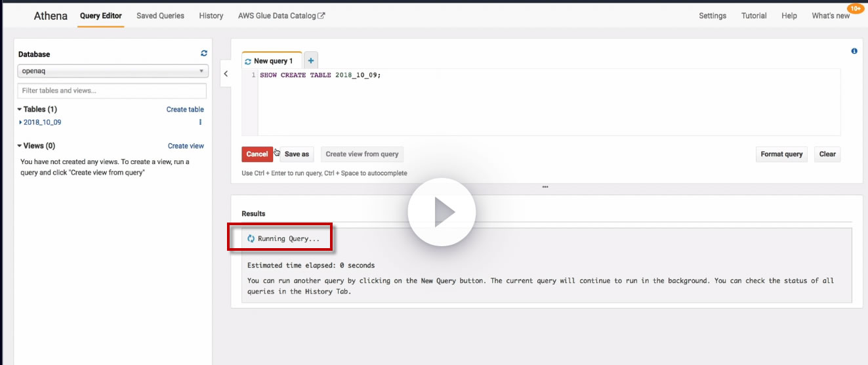868x365 pixels.
Task: Clear the query editor
Action: [x=827, y=154]
